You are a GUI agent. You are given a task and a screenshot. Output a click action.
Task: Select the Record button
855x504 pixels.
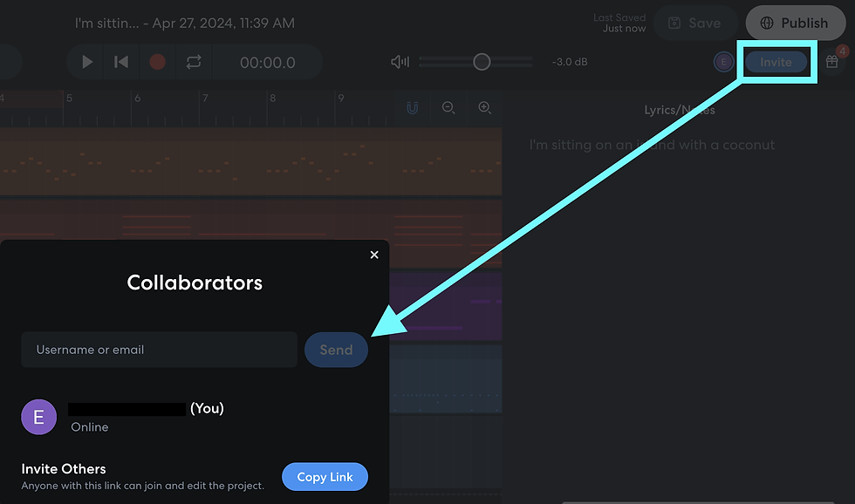157,61
